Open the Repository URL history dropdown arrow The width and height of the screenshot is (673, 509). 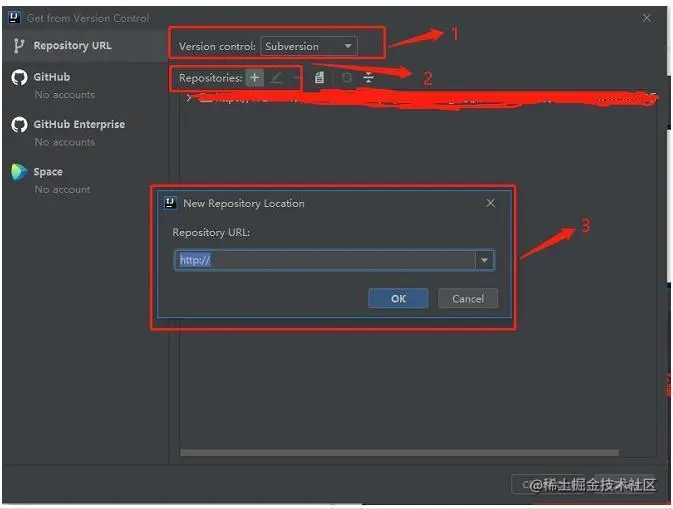[x=485, y=260]
